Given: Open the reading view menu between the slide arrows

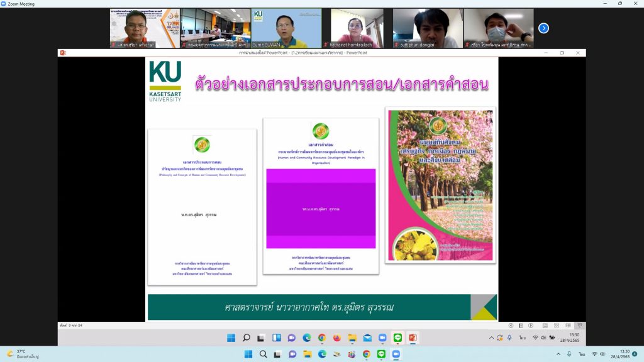Looking at the screenshot, I should click(x=520, y=325).
